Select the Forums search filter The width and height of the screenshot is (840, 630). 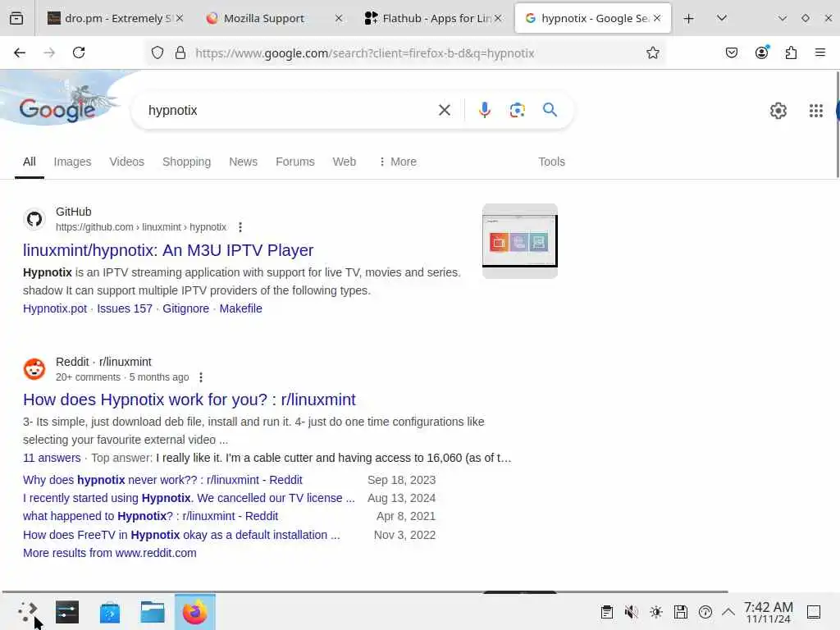(x=295, y=162)
